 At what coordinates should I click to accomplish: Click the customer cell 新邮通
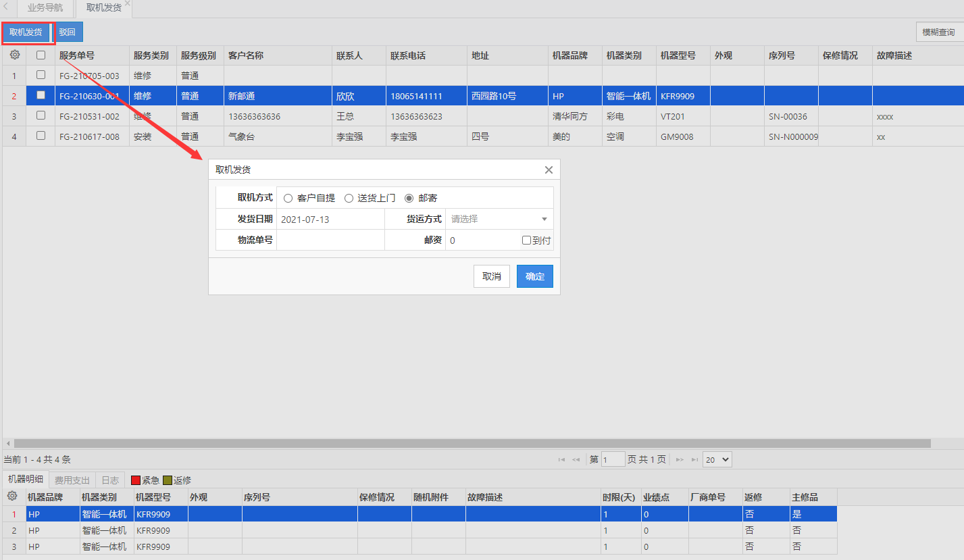(x=278, y=96)
